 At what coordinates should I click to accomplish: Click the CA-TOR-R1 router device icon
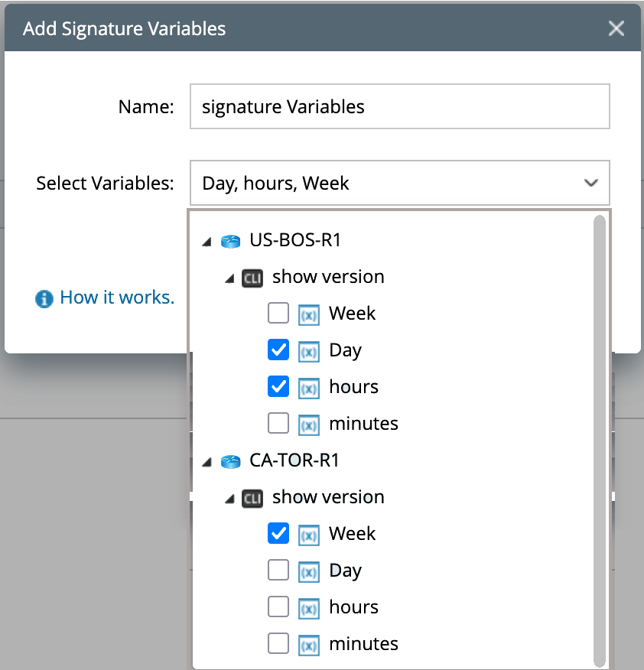[230, 461]
